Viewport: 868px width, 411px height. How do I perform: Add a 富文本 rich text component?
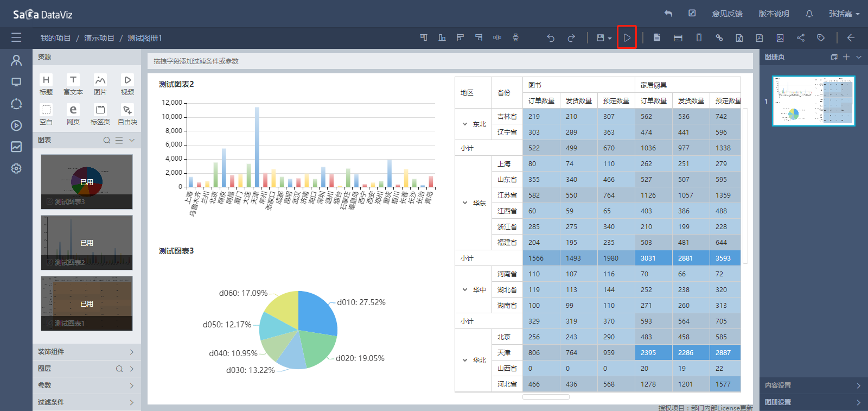coord(73,85)
